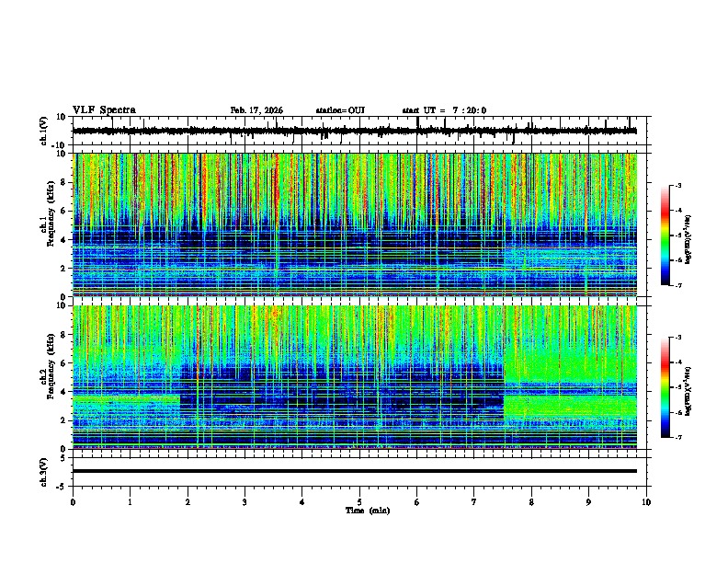Click the ch.1 color scale unit label
Viewport: 728px width, 563px height.
pos(688,240)
